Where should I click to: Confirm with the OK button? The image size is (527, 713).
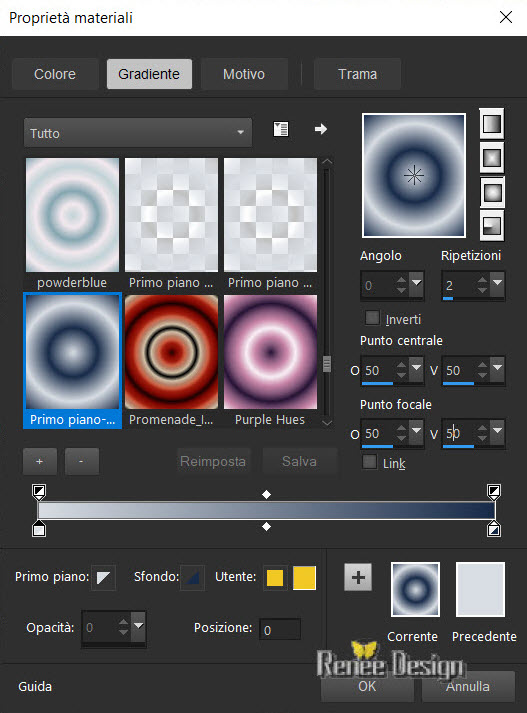[367, 686]
